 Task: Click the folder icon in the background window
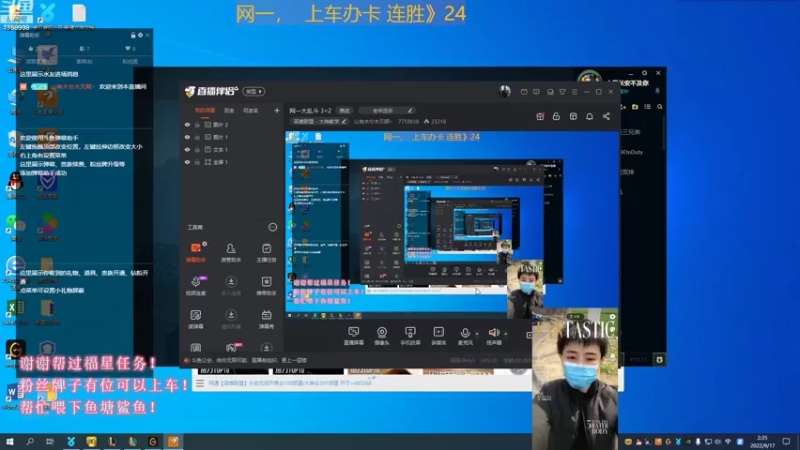pyautogui.click(x=635, y=107)
